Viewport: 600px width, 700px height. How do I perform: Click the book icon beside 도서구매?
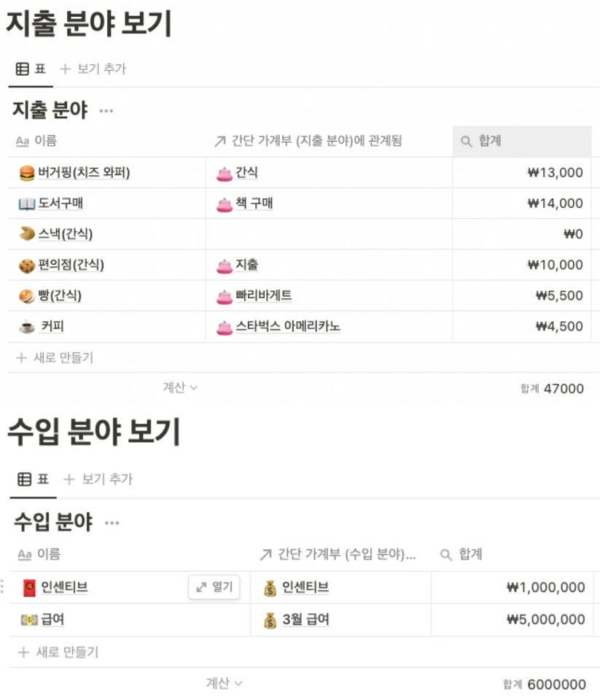click(x=27, y=203)
